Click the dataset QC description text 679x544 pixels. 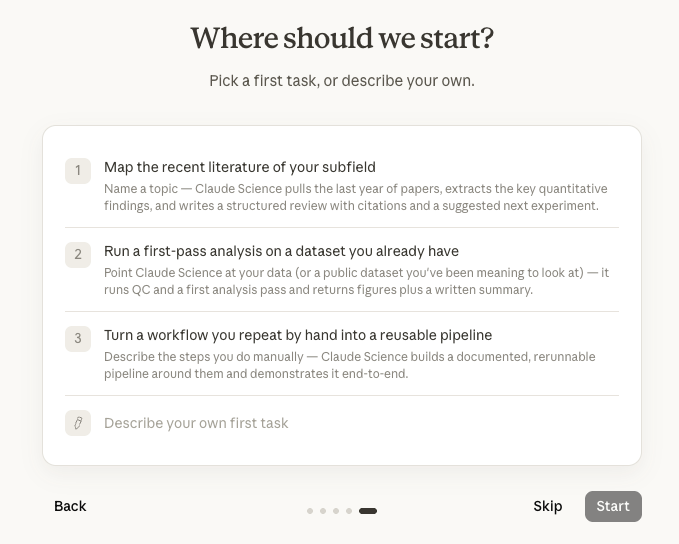click(x=356, y=281)
